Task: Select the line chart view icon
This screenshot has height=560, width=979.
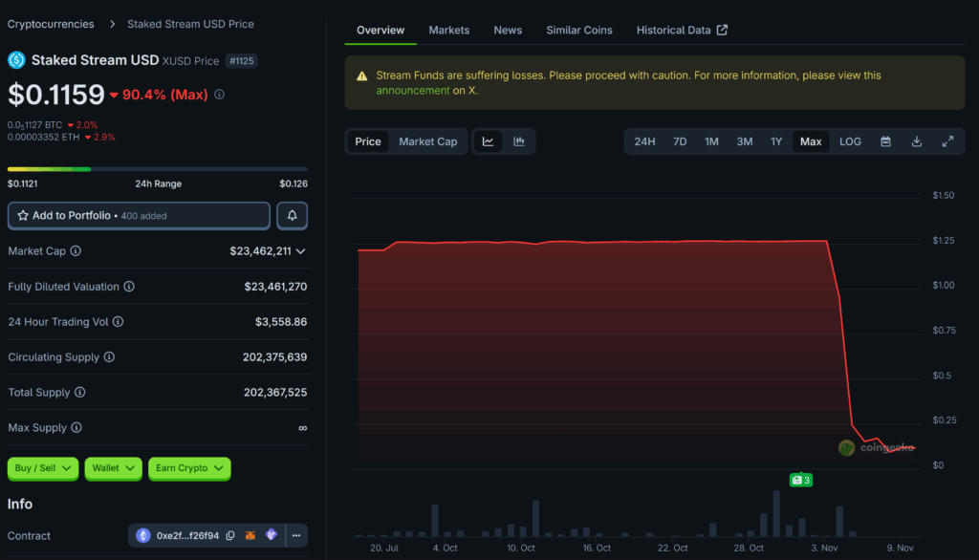Action: (x=488, y=141)
